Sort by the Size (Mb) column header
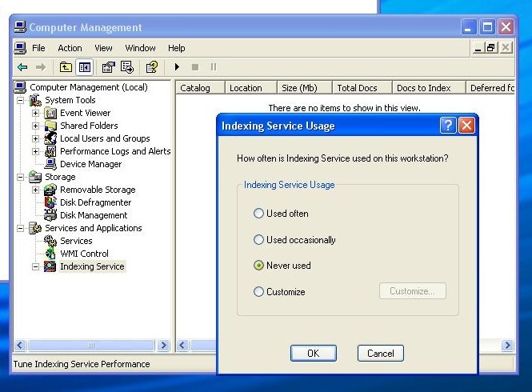The image size is (532, 392). [x=305, y=88]
